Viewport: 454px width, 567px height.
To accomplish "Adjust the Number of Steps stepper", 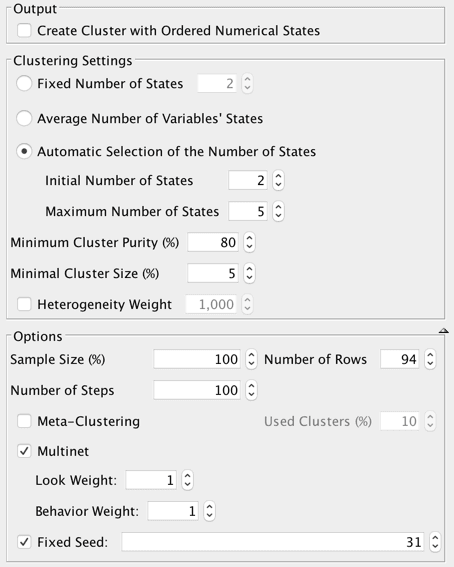I will click(x=251, y=390).
